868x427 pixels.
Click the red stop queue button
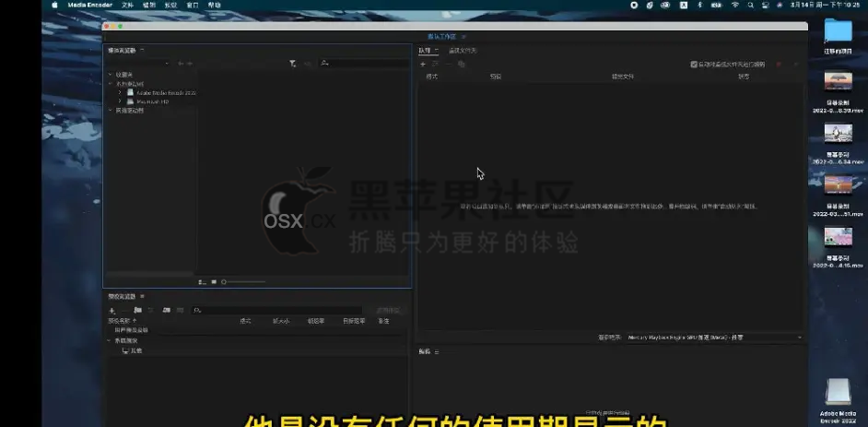coord(779,65)
